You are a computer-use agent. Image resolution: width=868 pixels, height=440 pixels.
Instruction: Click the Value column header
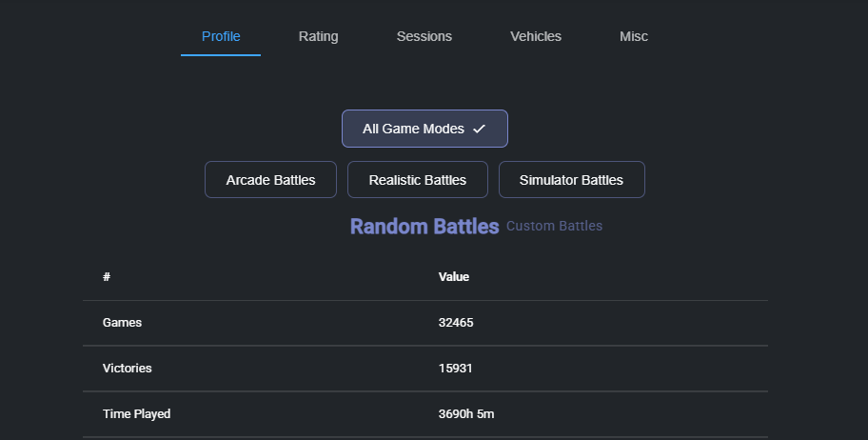[454, 277]
